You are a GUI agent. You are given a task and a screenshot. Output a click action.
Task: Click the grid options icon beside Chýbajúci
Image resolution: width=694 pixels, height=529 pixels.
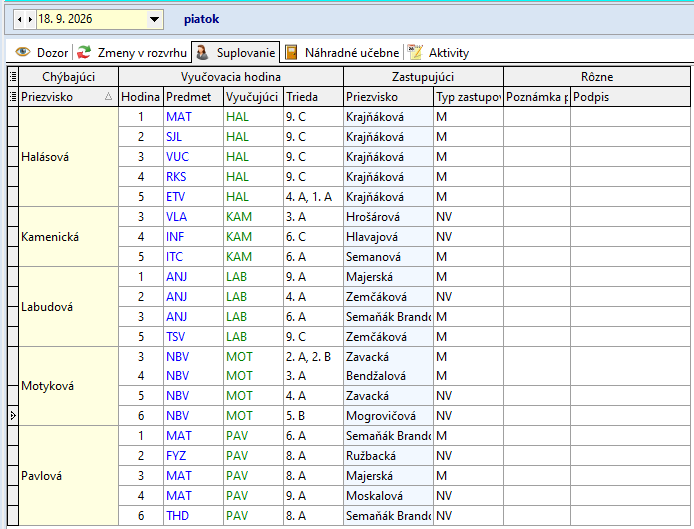point(13,77)
